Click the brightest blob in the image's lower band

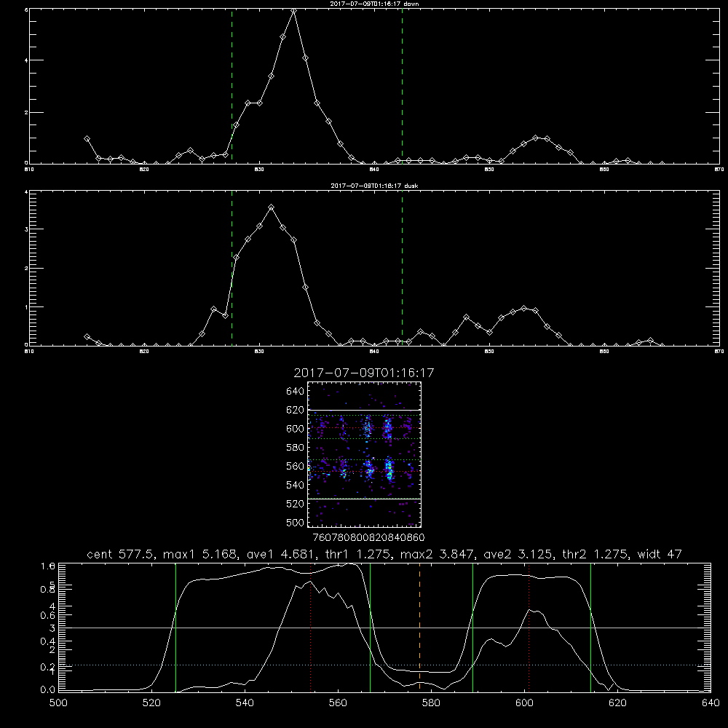(389, 470)
